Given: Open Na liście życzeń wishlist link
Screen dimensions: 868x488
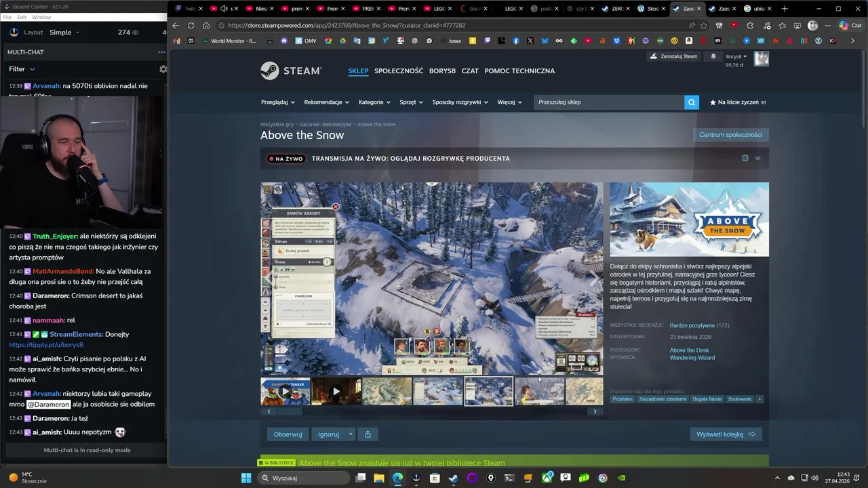Looking at the screenshot, I should tap(738, 102).
